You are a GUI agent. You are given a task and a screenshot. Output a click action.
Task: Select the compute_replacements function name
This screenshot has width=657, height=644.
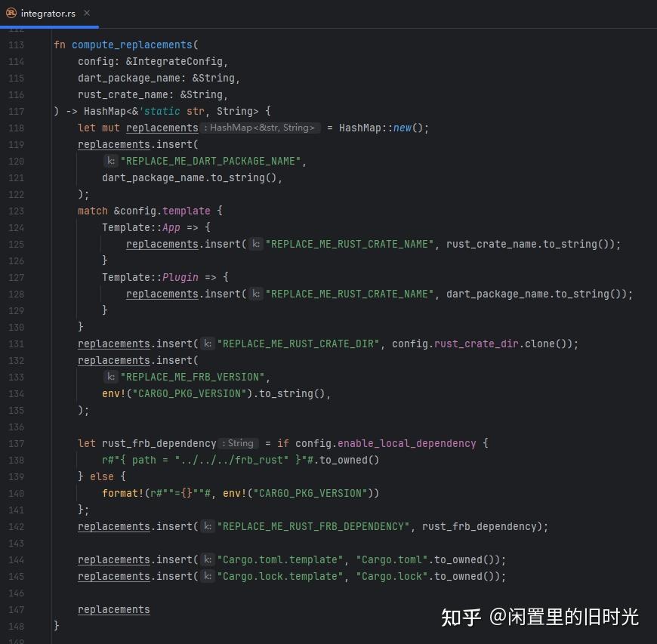[x=133, y=45]
